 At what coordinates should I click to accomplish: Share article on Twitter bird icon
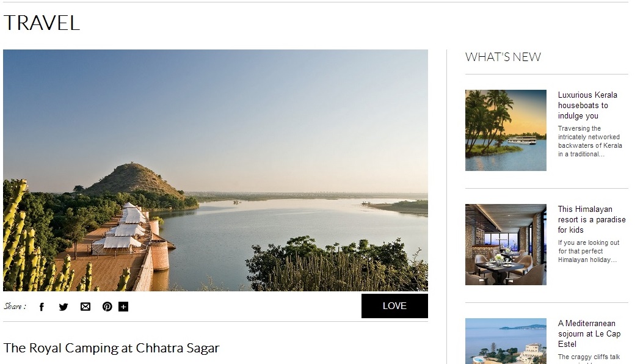(63, 307)
